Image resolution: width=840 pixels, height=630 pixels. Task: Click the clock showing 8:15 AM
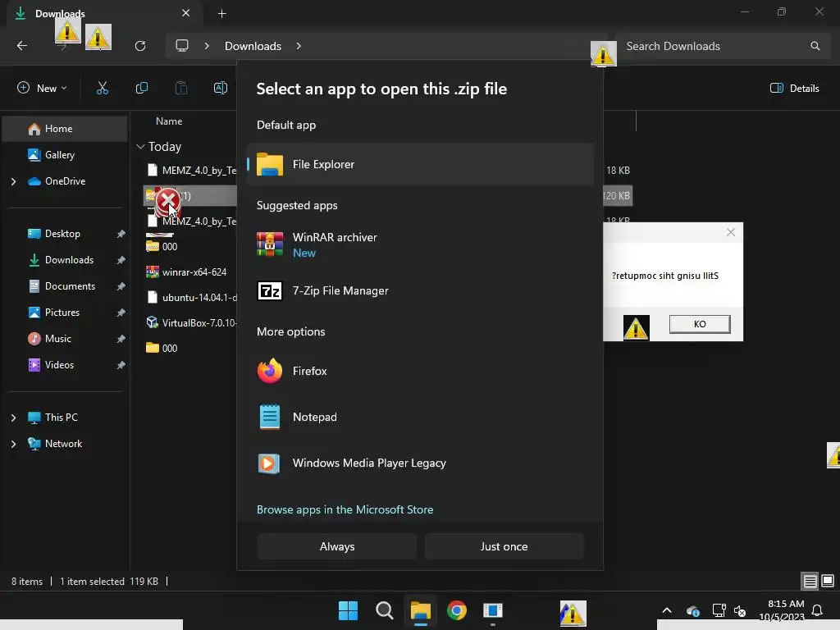tap(785, 604)
